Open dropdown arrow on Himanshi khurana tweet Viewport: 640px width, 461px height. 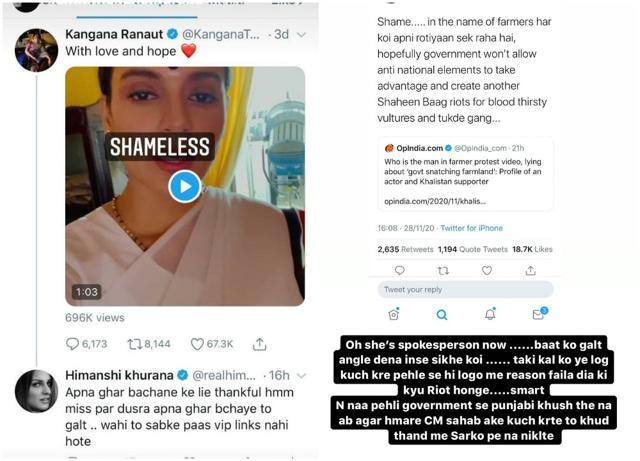301,375
